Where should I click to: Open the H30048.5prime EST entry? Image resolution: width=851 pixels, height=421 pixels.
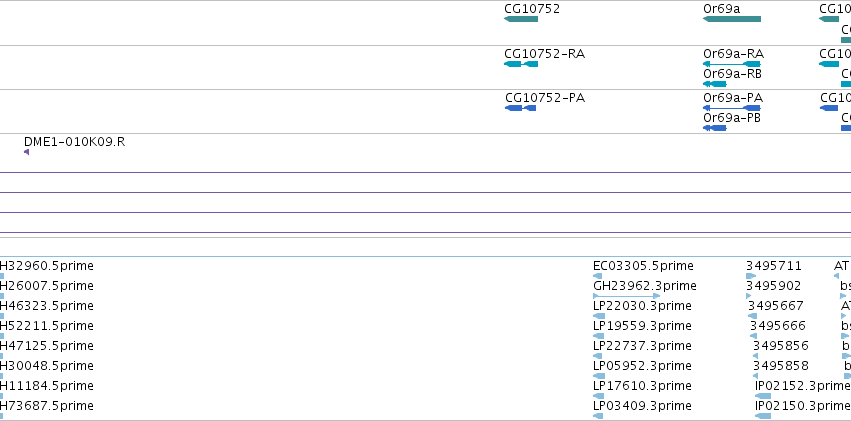[x=47, y=366]
